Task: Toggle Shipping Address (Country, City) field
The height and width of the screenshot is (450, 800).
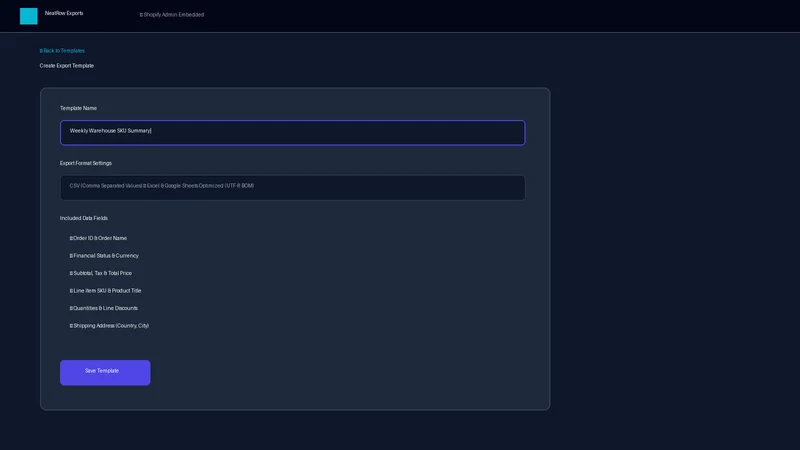Action: (109, 326)
